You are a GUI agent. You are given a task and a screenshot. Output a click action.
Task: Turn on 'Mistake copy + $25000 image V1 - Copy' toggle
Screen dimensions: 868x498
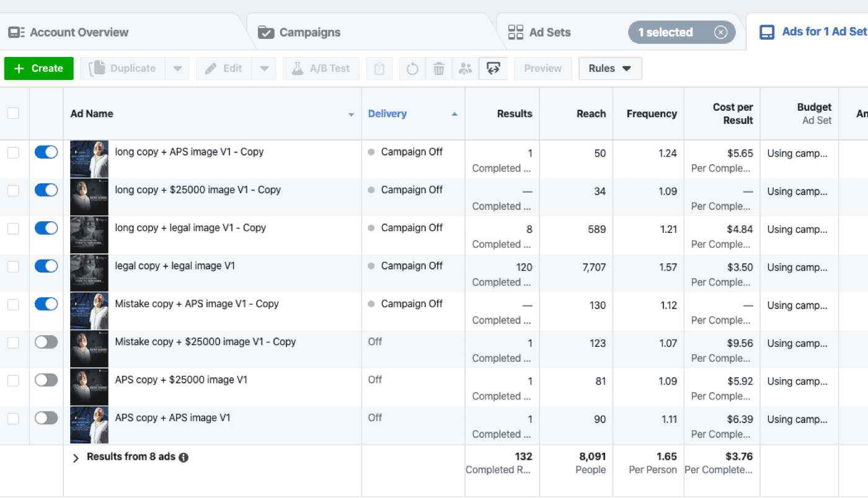[x=46, y=342]
